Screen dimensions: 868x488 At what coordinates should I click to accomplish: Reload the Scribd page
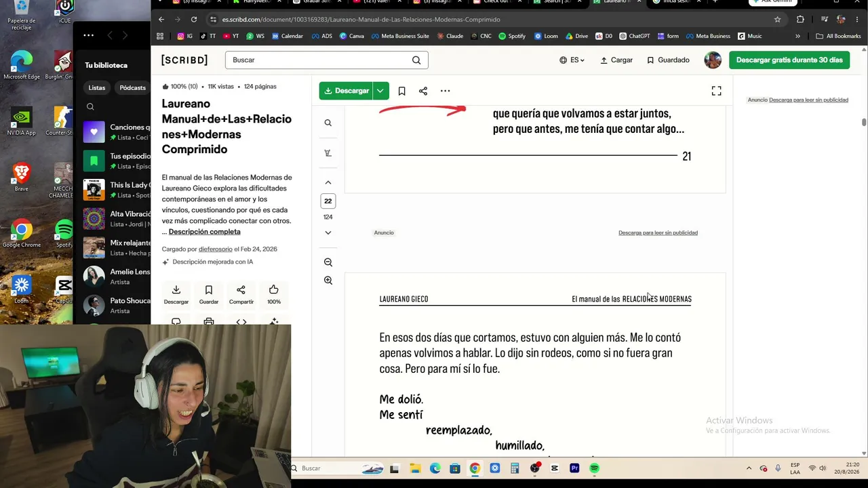coord(194,20)
